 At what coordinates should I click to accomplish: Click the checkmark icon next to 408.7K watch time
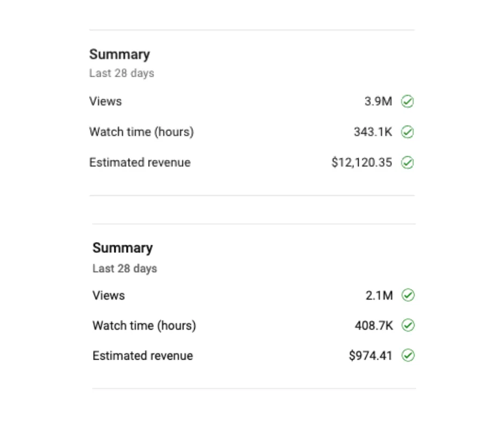point(408,325)
